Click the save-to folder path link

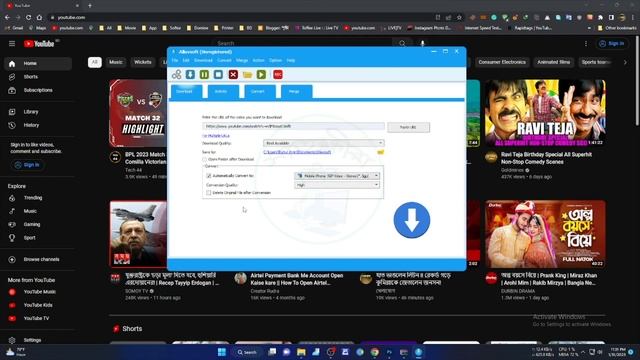(297, 152)
